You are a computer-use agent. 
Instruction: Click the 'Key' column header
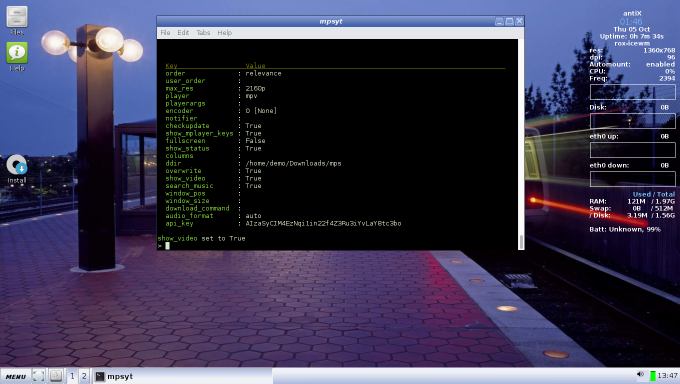pyautogui.click(x=171, y=66)
